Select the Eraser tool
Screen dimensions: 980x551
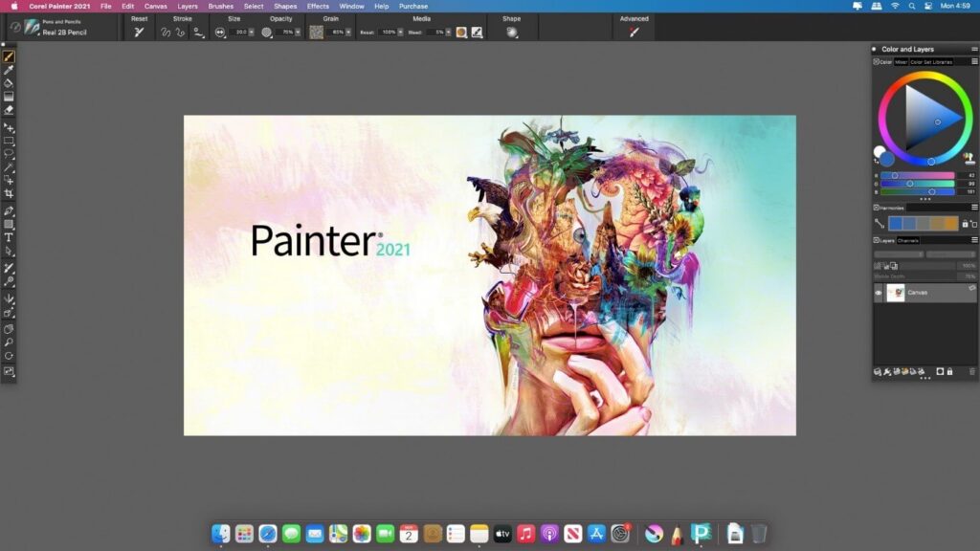(9, 110)
